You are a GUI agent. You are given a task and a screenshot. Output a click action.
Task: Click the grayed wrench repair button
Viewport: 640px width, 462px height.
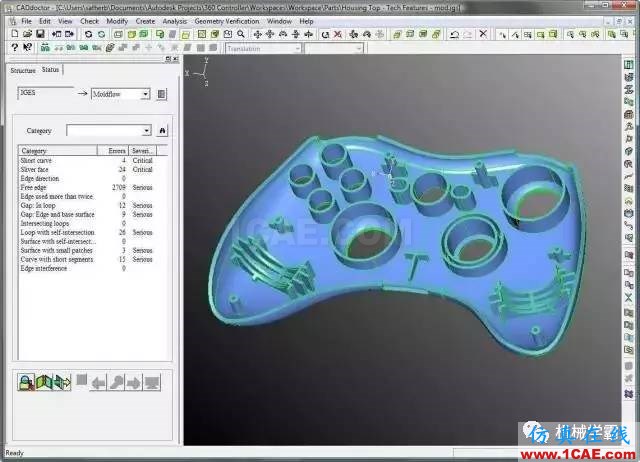pyautogui.click(x=116, y=382)
